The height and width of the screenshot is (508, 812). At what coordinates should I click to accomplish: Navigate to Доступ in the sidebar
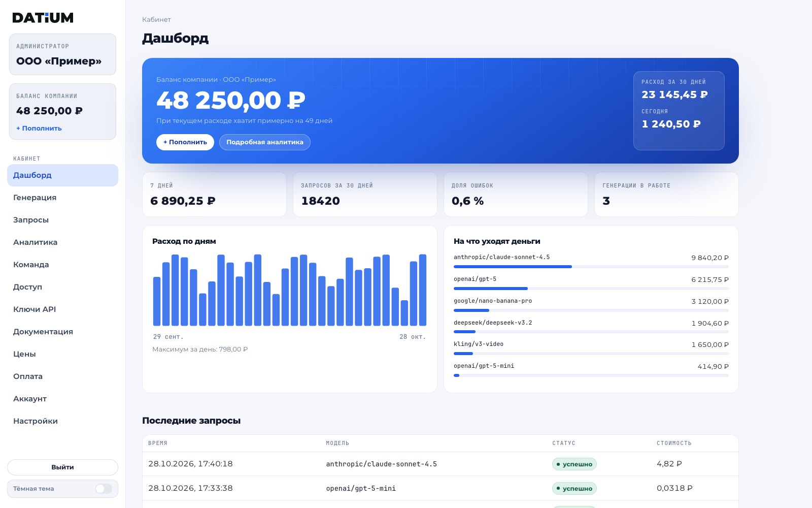(x=62, y=287)
